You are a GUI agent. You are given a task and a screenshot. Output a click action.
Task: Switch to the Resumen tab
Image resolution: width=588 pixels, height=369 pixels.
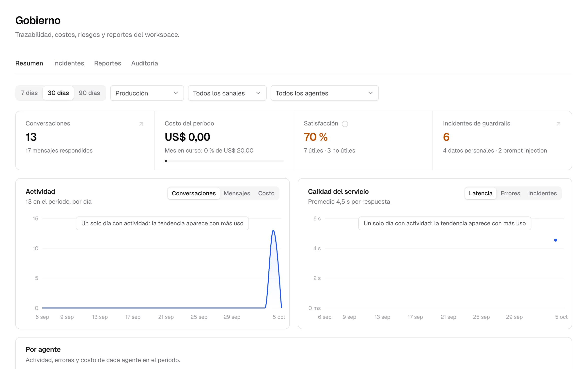click(29, 63)
